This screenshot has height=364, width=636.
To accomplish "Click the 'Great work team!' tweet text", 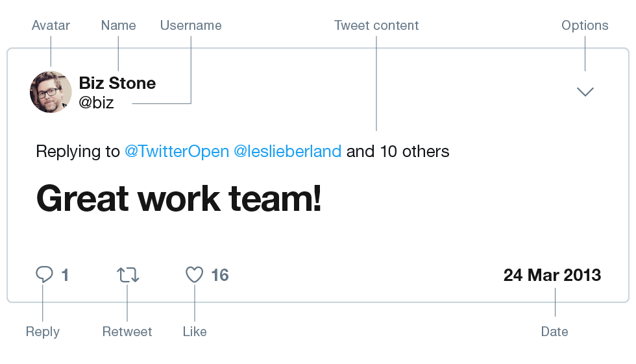I will 178,198.
